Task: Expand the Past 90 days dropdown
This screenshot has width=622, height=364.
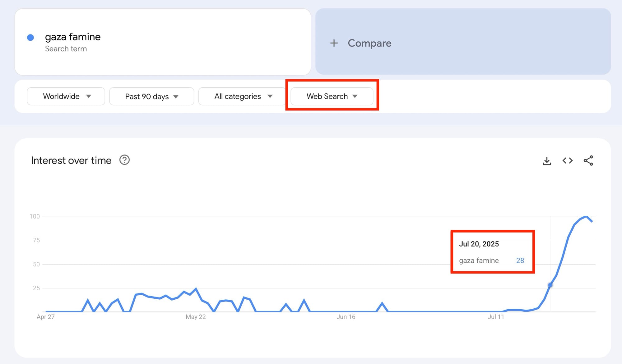Action: click(x=151, y=96)
